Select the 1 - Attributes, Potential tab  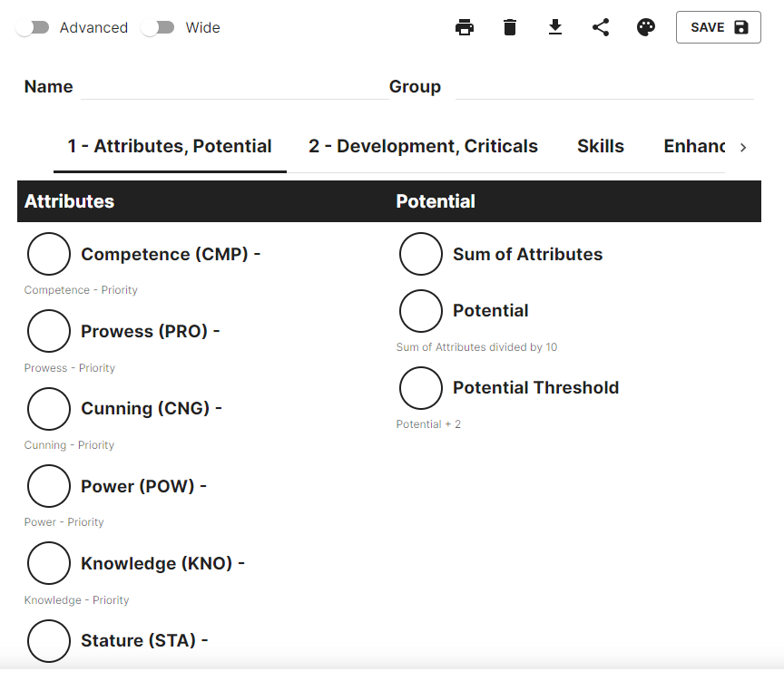(x=170, y=146)
